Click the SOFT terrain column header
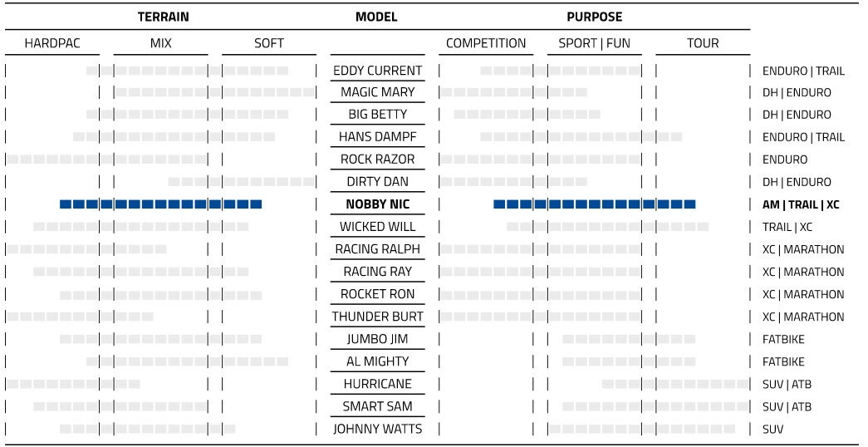Viewport: 868px width, 447px height. click(x=269, y=43)
